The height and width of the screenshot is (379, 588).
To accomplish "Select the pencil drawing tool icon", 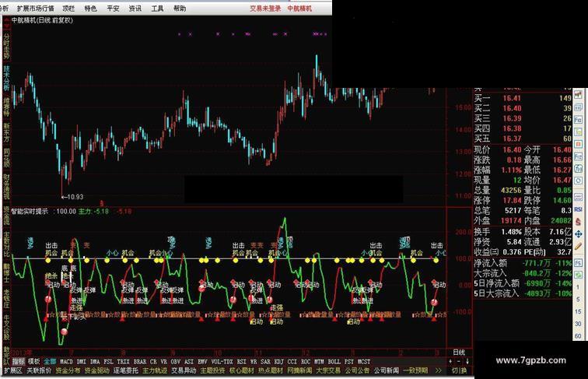I will [578, 246].
